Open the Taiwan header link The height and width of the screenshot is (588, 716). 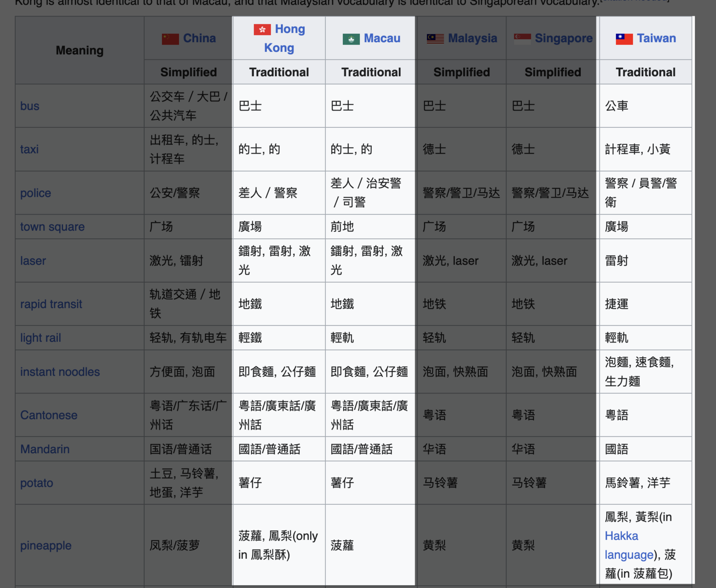tap(656, 38)
